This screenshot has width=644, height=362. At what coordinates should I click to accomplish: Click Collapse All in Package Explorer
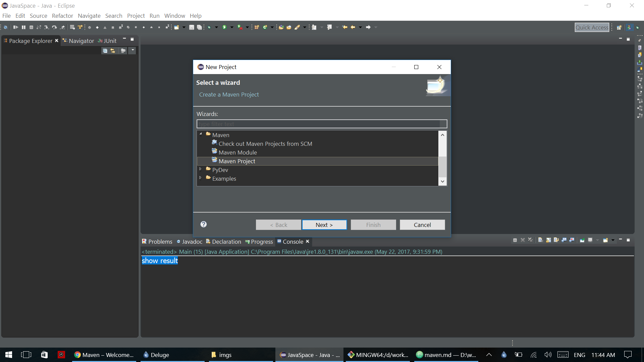click(105, 51)
